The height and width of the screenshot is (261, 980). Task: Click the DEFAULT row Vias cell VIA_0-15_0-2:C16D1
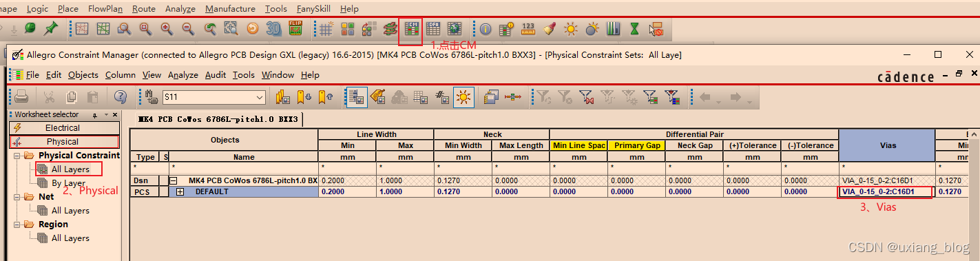coord(887,191)
